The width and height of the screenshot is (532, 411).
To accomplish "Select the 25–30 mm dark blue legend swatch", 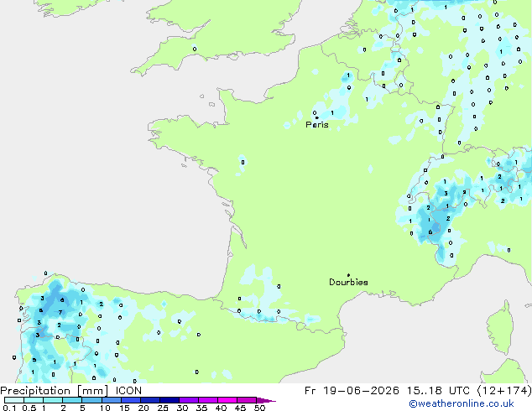I will [x=170, y=400].
